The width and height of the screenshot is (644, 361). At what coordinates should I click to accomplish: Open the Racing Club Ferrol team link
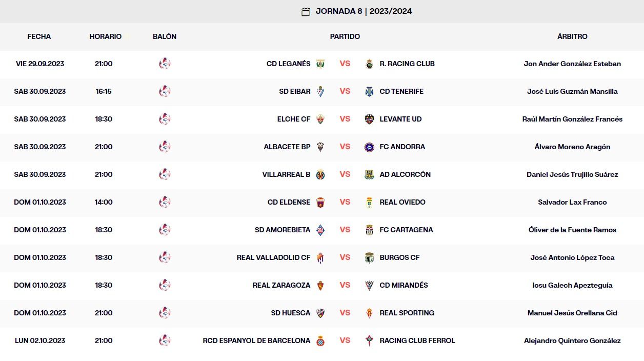point(417,341)
